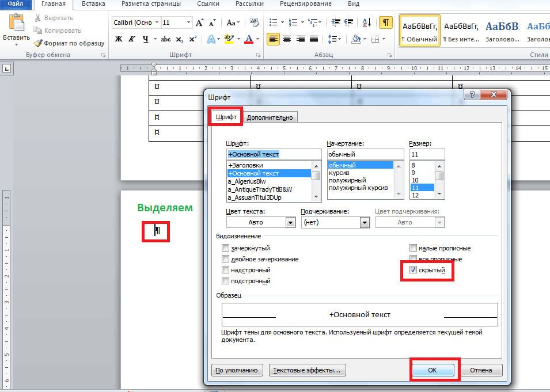Screen dimensions: 550x392
Task: Increase font size with the grow font icon
Action: tap(200, 23)
